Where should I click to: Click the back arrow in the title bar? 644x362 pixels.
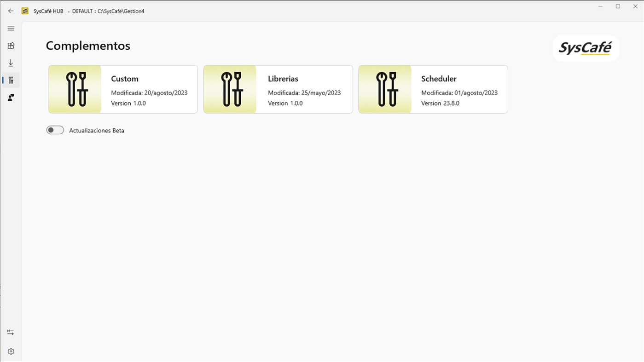(x=11, y=11)
